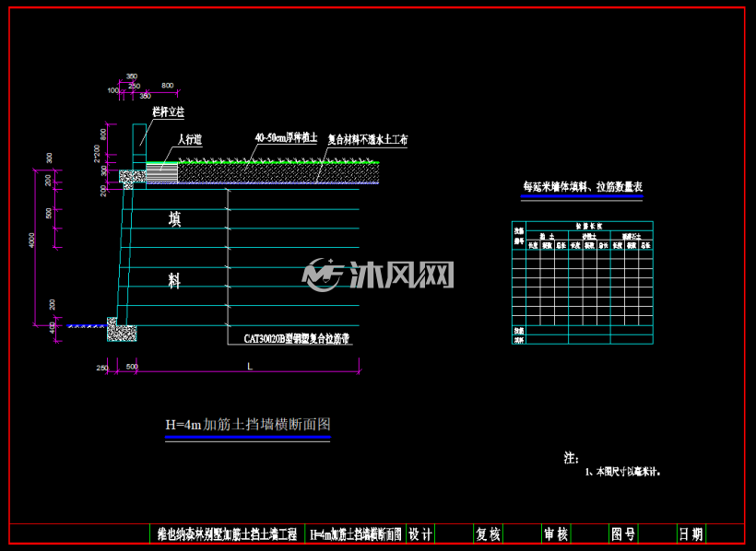Select the '复核' field in title block

488,534
